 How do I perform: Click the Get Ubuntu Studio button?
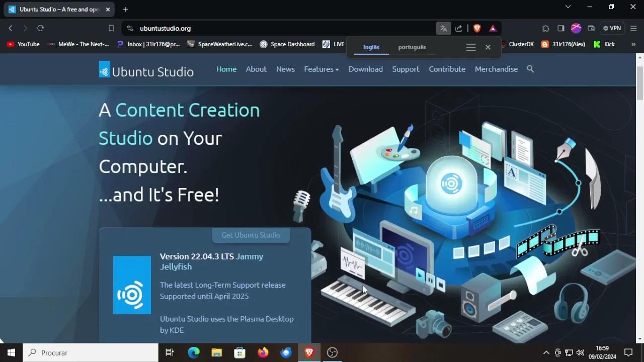point(251,235)
